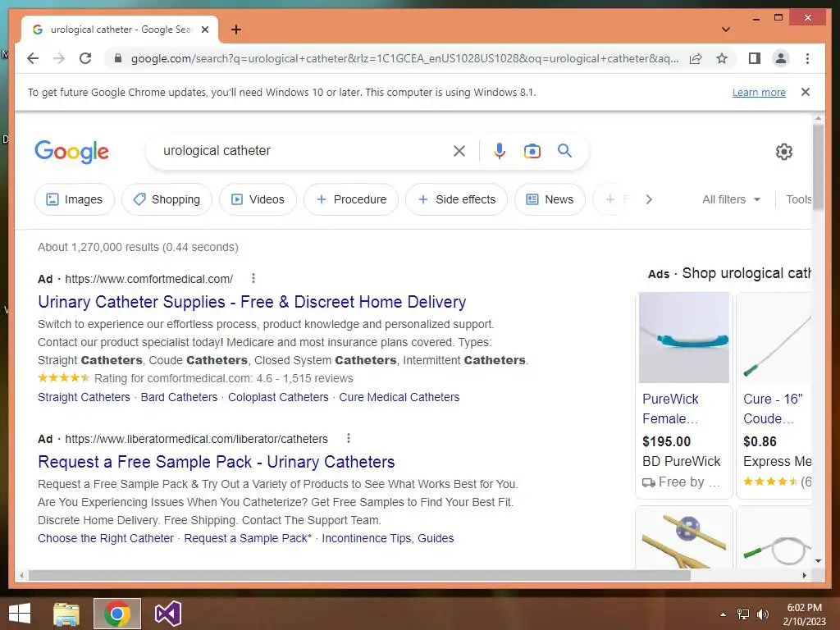The width and height of the screenshot is (840, 630).
Task: Click the looped green-tip catheter product image
Action: tap(776, 538)
